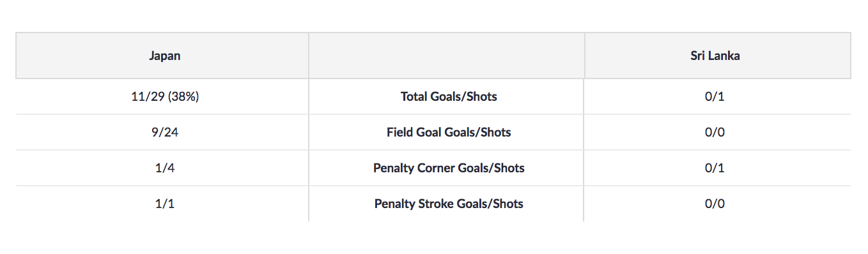Click the word Stroke in row label
The image size is (868, 254).
click(433, 204)
